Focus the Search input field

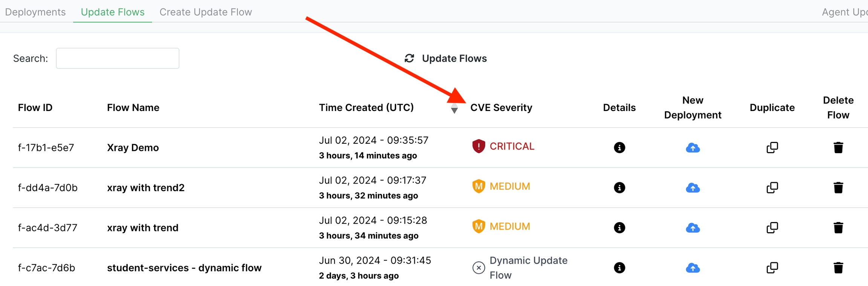tap(118, 58)
